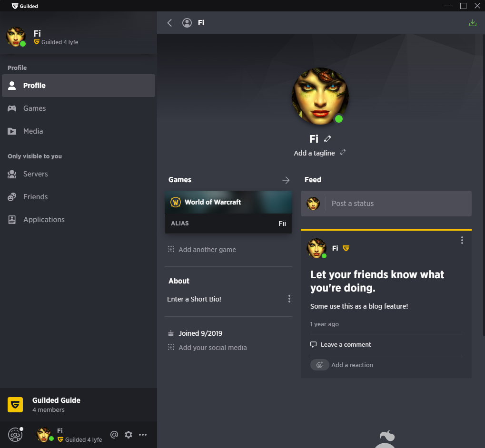The image size is (485, 448).
Task: Open Servers in the sidebar
Action: 79,174
